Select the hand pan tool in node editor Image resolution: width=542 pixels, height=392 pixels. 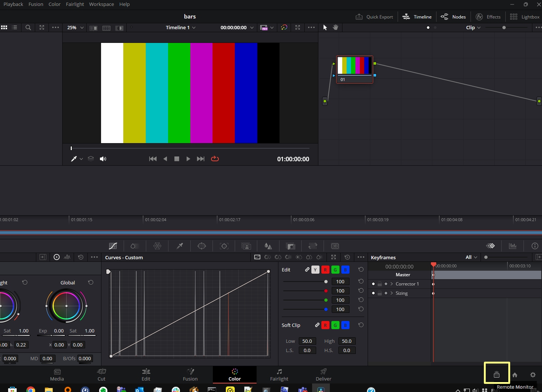(x=336, y=27)
